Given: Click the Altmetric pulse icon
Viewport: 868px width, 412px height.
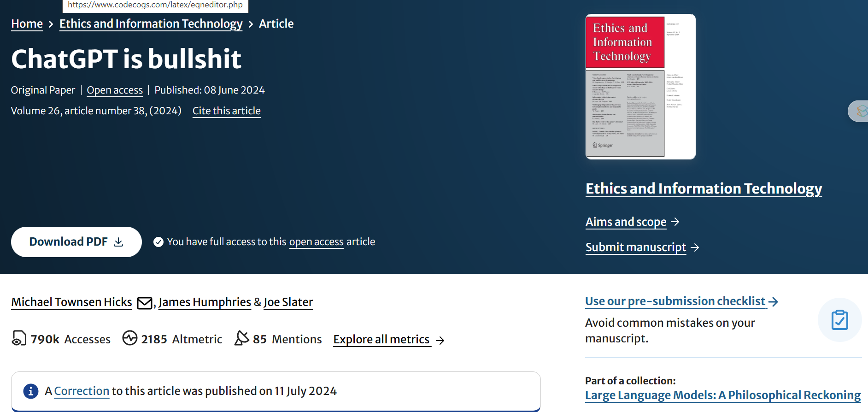Looking at the screenshot, I should [x=130, y=338].
